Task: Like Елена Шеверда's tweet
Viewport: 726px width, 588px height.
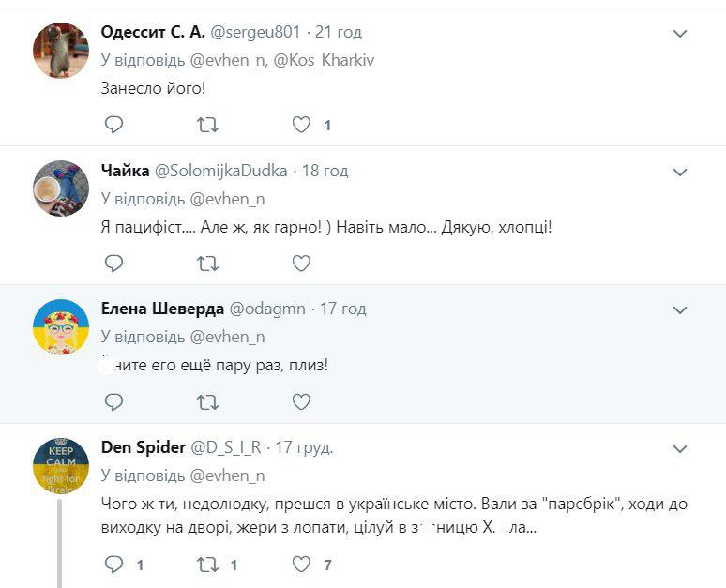Action: click(301, 402)
